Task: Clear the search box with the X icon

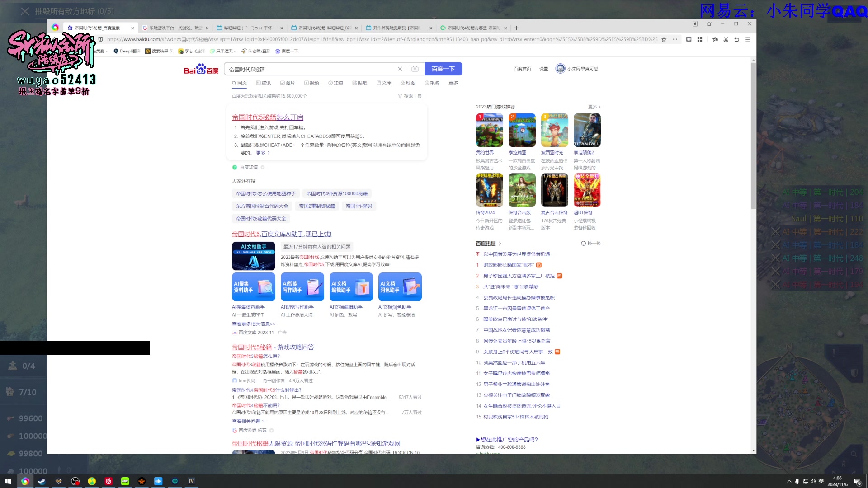Action: tap(400, 69)
